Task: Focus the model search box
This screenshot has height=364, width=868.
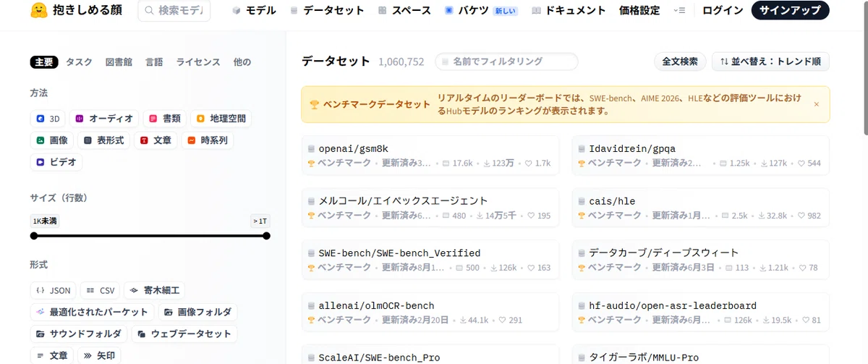Action: pos(174,11)
